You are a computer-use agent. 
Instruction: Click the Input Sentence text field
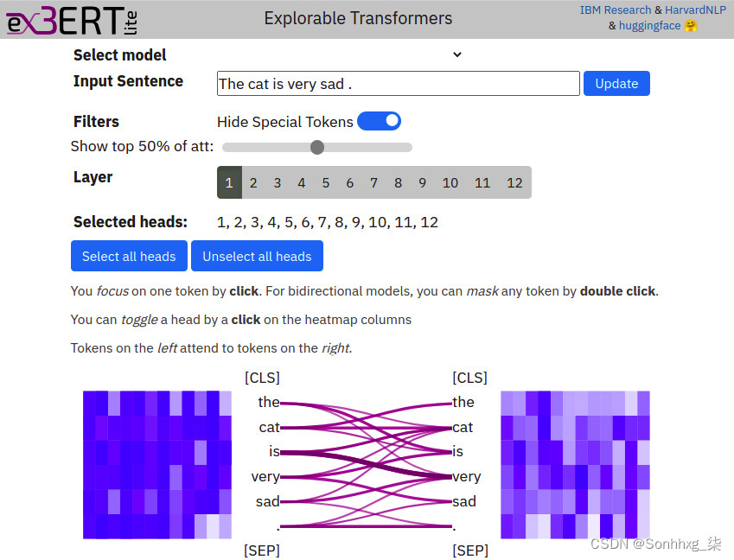(399, 84)
